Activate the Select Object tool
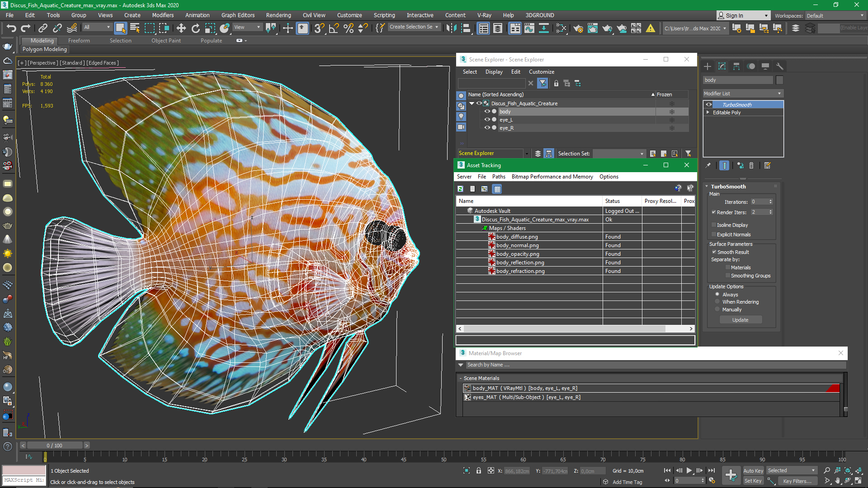The width and height of the screenshot is (868, 488). coord(120,28)
